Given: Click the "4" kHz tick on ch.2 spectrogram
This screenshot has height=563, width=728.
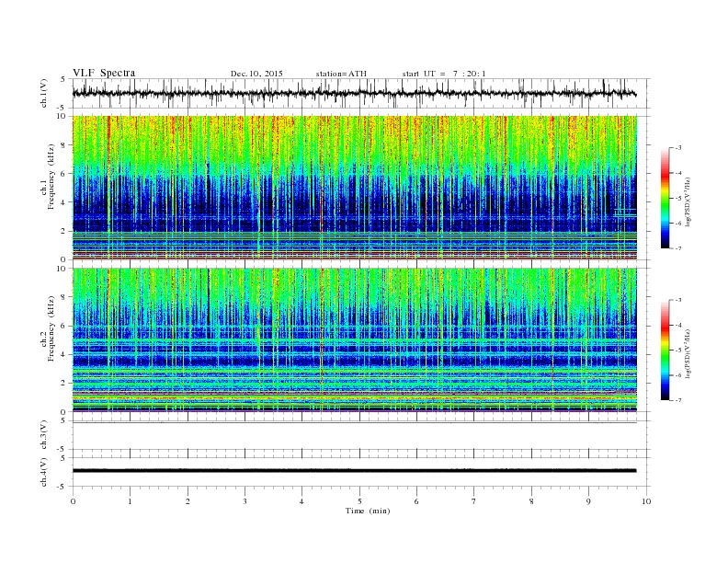Looking at the screenshot, I should tap(64, 354).
